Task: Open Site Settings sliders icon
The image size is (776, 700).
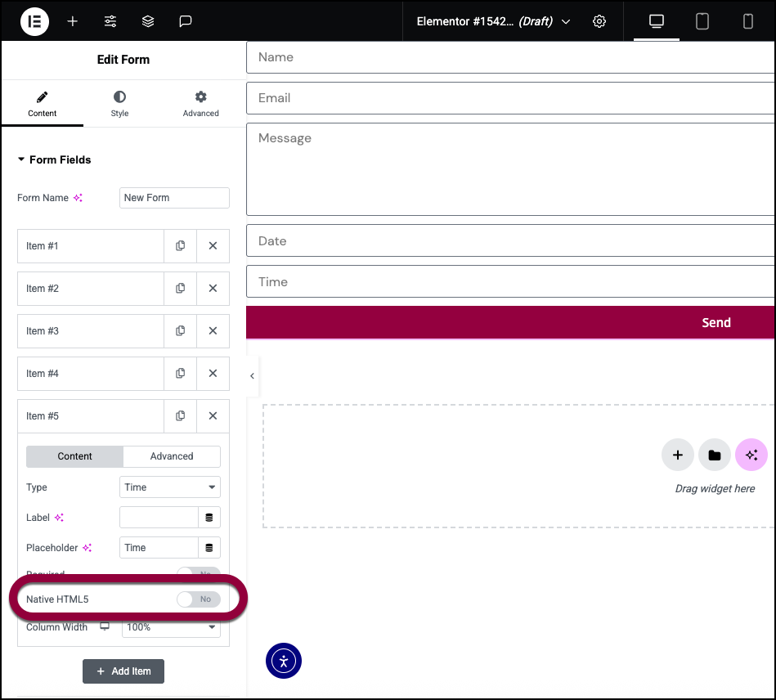Action: [110, 21]
